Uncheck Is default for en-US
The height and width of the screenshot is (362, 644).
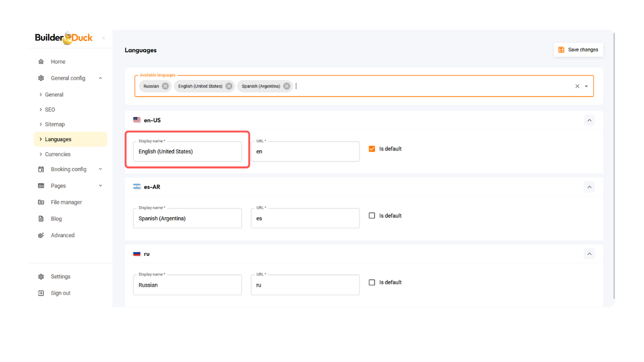(x=372, y=149)
